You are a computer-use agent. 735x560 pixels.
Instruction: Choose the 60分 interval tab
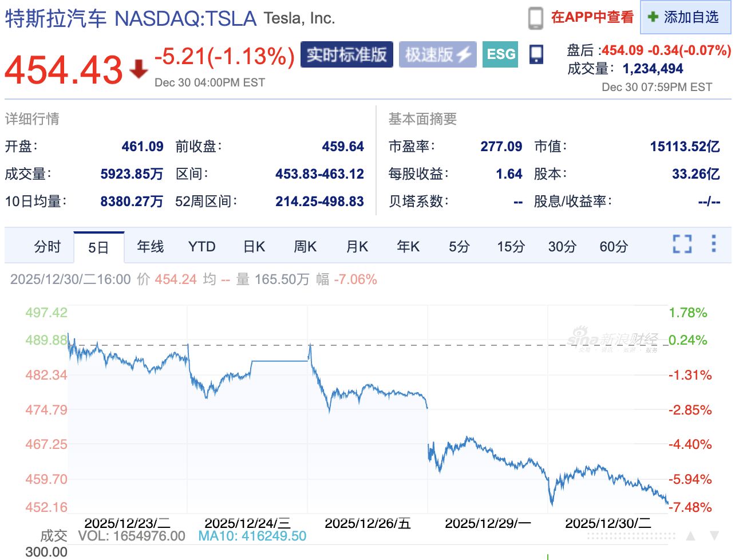click(614, 247)
